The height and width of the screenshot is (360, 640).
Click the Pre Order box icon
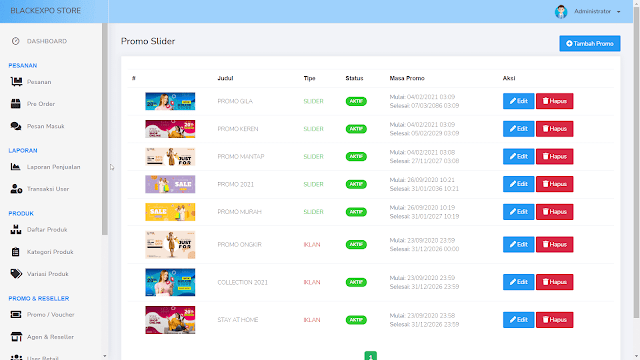(x=16, y=104)
